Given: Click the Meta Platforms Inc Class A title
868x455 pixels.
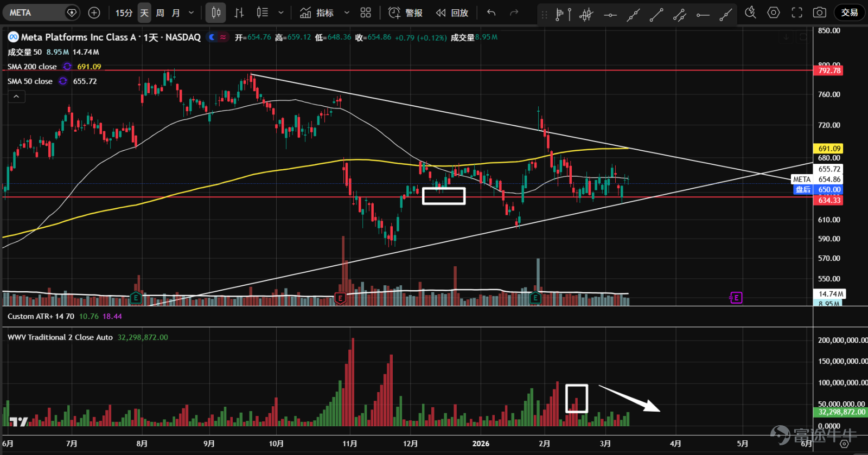Looking at the screenshot, I should 78,37.
